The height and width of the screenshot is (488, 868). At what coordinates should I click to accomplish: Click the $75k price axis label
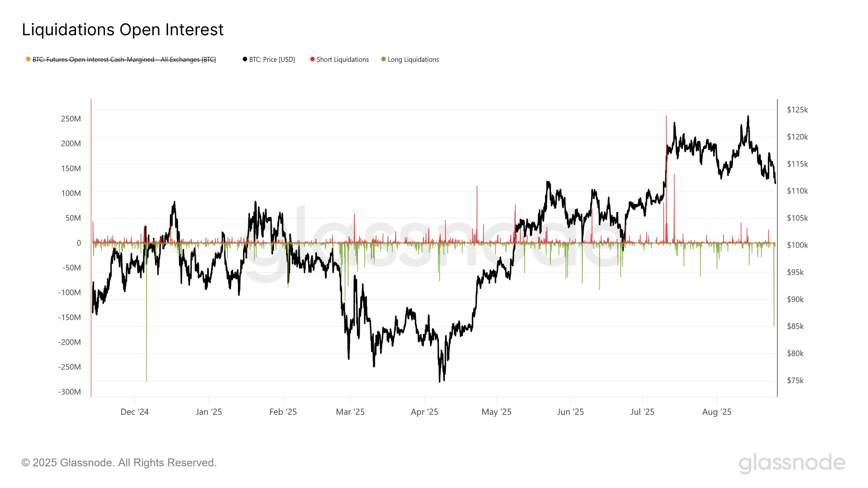point(795,380)
